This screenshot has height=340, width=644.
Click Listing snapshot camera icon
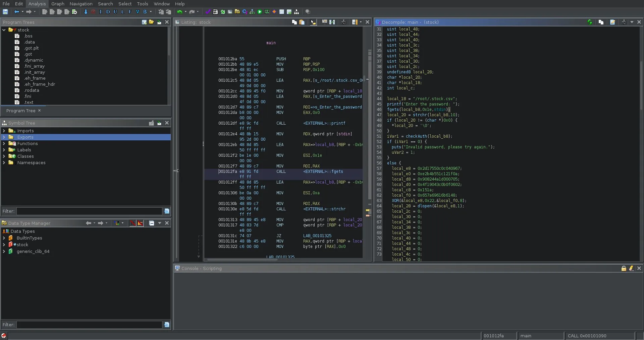click(x=343, y=22)
